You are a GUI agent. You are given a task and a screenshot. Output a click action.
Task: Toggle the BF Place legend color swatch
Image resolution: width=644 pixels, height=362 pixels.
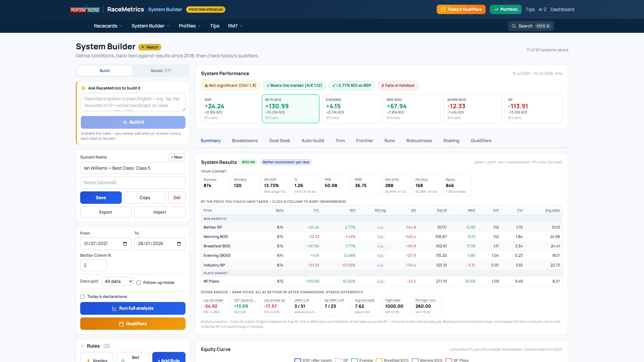449,360
